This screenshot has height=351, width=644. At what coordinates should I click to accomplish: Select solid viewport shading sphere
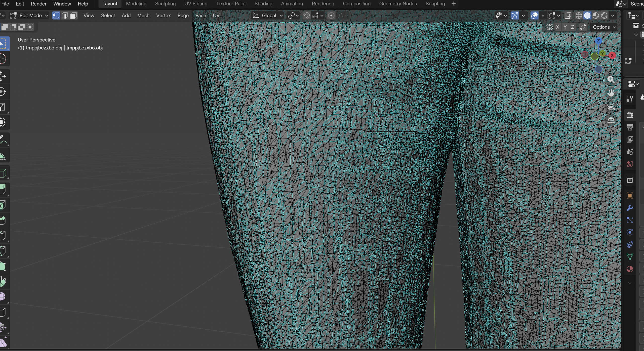(x=587, y=16)
